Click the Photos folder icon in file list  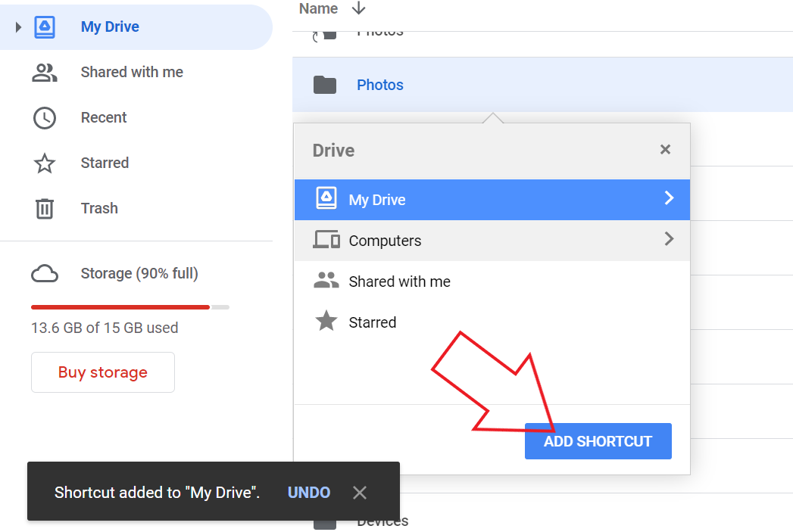(x=325, y=85)
